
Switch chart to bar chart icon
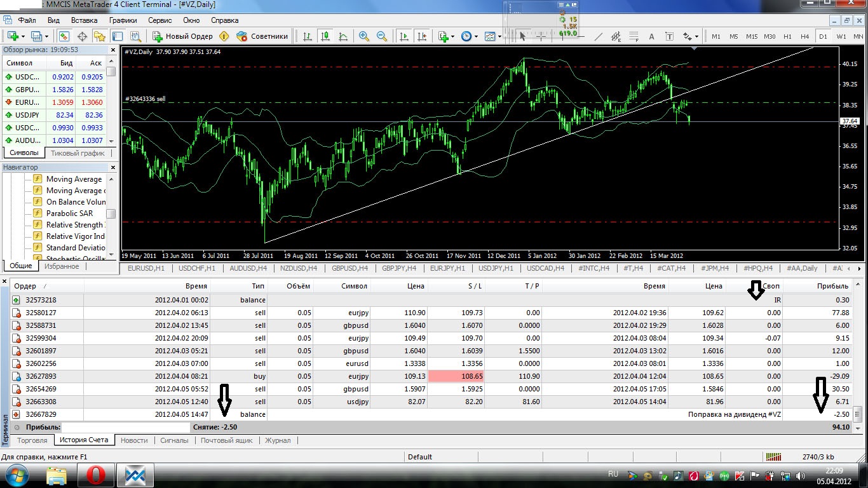click(x=308, y=36)
